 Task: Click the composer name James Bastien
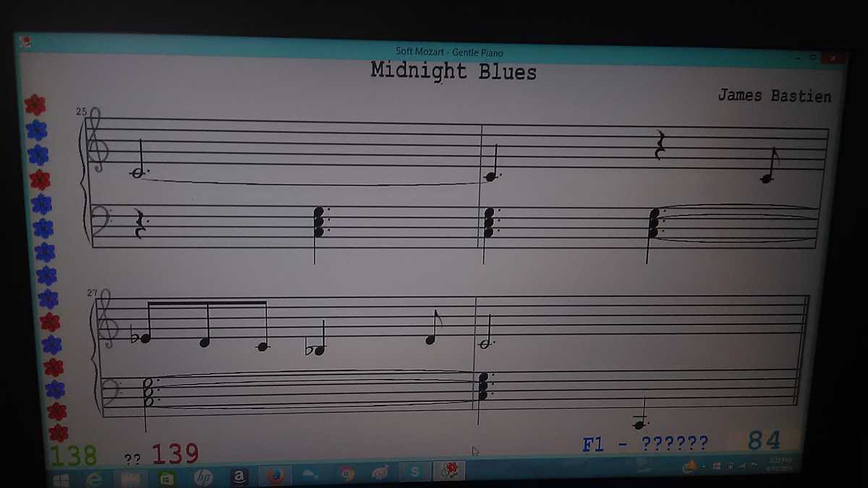(775, 95)
